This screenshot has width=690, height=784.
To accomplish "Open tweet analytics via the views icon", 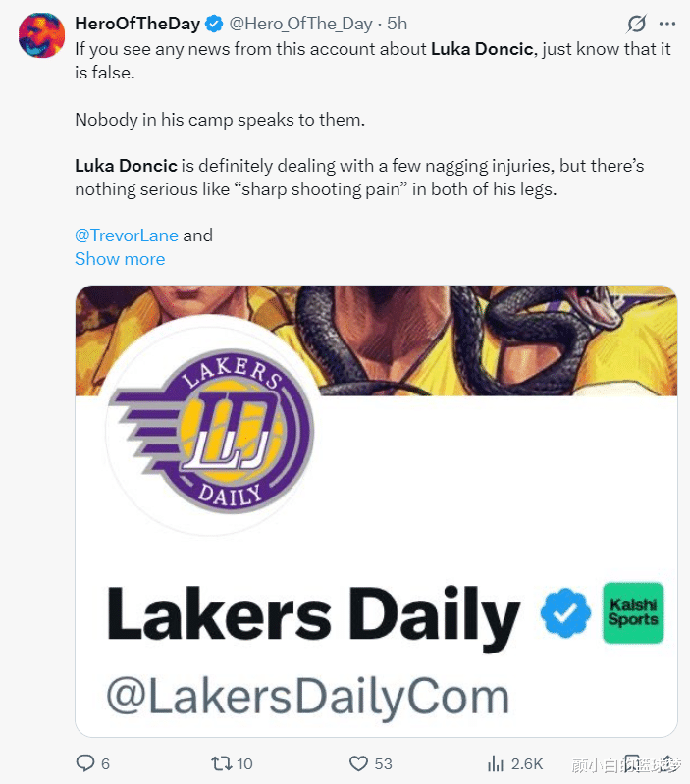I will pos(497,762).
